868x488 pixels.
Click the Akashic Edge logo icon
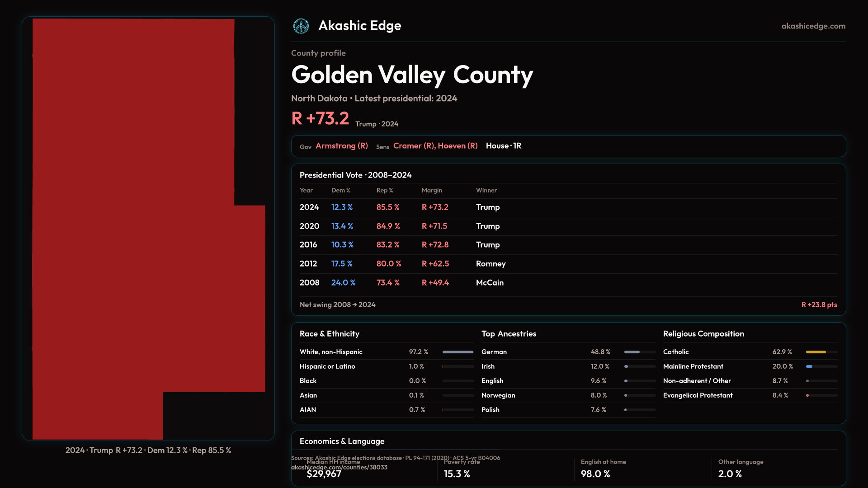[301, 26]
